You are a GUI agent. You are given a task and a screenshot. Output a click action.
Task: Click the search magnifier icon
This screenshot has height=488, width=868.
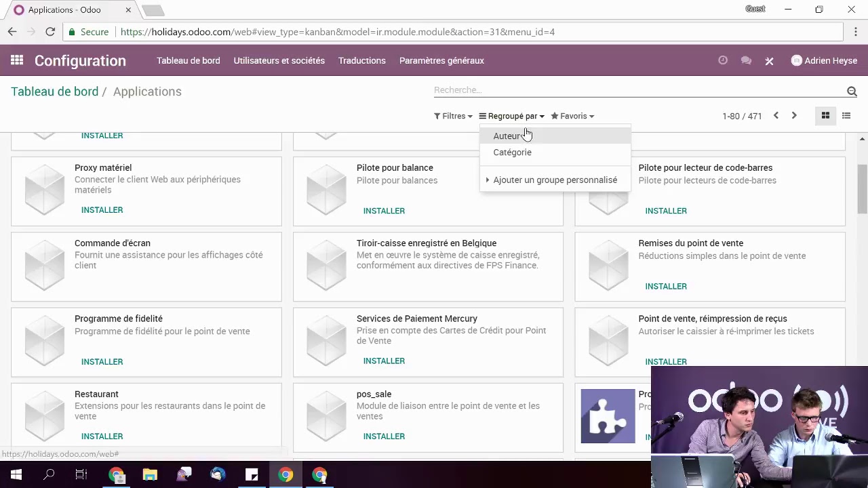tap(852, 91)
